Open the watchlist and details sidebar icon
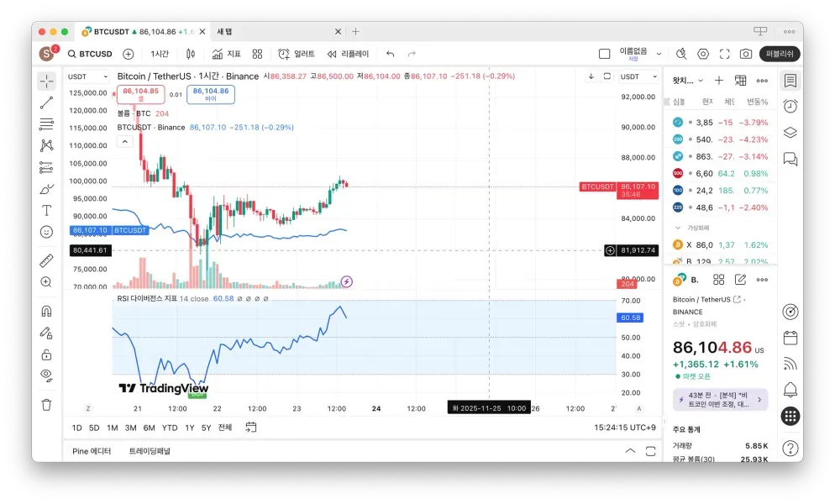The image size is (835, 504). (x=790, y=81)
